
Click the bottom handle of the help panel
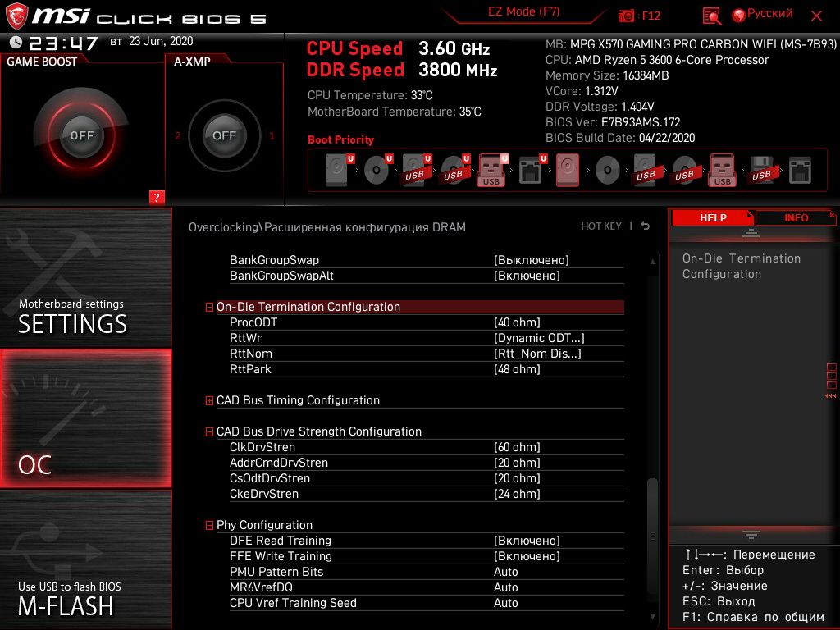tap(751, 535)
